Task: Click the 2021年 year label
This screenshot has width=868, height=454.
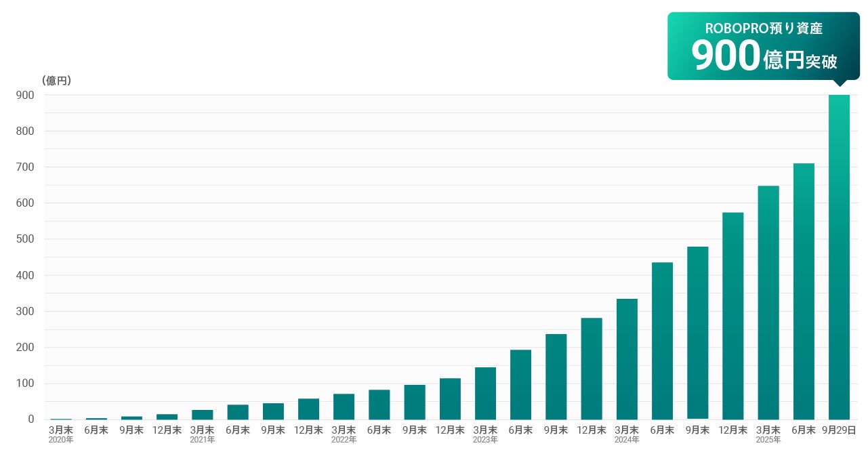Action: 202,440
